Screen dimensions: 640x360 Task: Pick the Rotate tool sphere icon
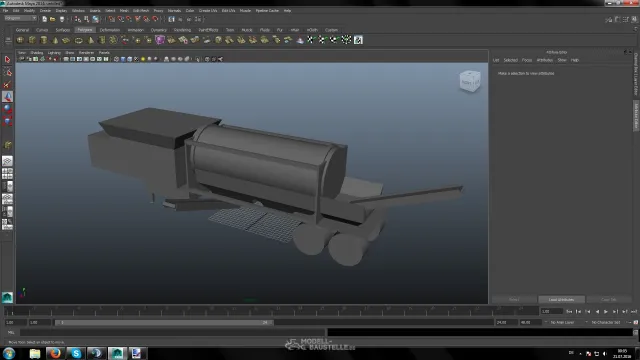[7, 109]
